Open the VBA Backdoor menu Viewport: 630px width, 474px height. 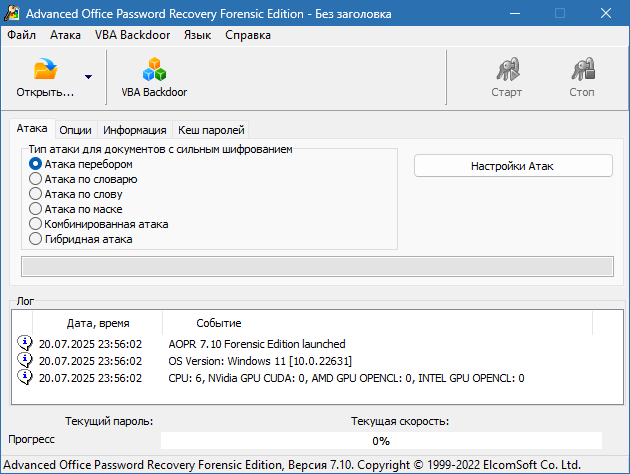point(133,35)
